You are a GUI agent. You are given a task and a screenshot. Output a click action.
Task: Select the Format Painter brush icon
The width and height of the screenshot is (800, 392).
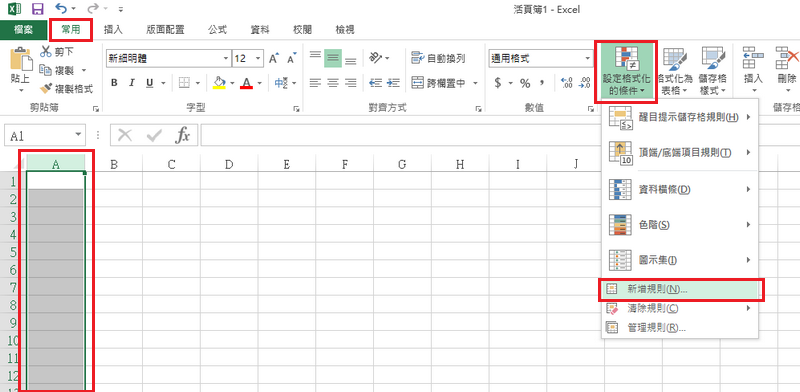pos(46,89)
